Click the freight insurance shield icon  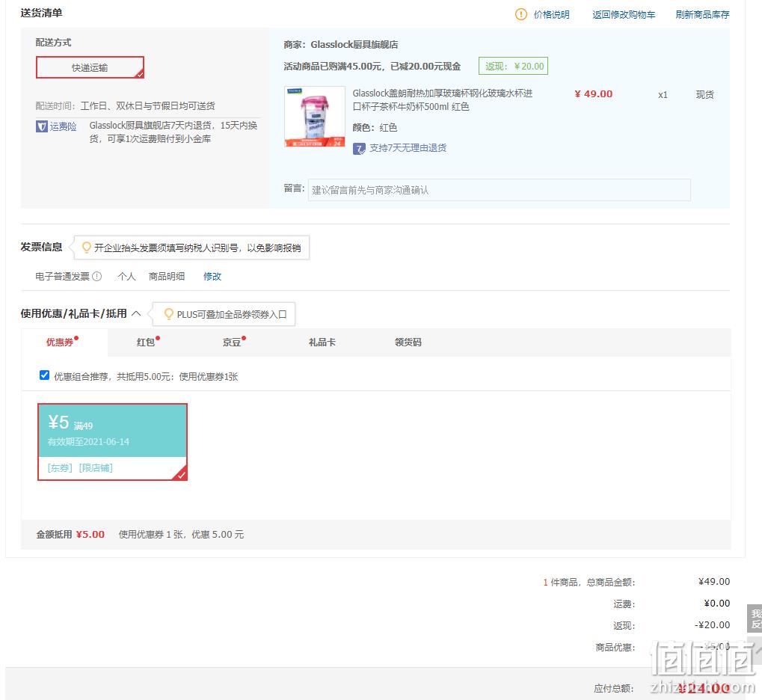42,126
